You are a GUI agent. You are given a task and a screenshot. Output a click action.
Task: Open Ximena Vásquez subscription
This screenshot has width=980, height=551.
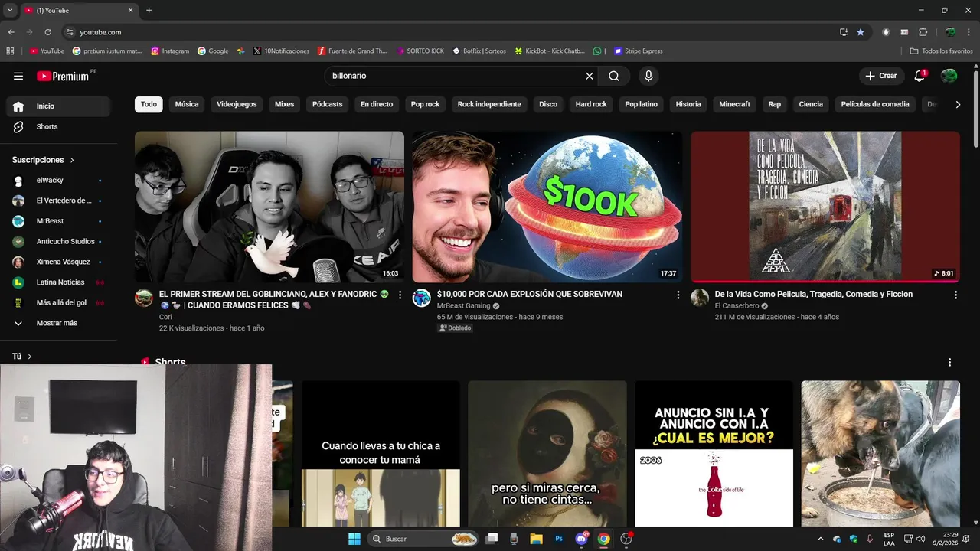pyautogui.click(x=58, y=262)
